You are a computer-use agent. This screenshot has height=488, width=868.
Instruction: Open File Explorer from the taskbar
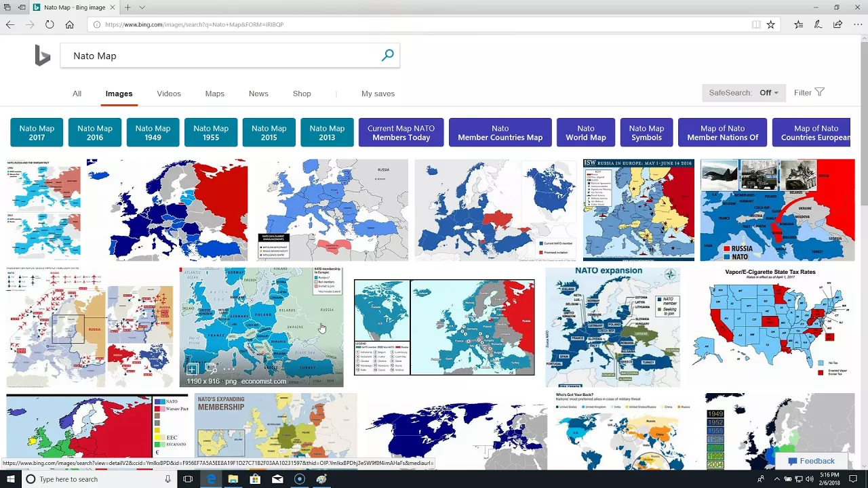point(233,479)
